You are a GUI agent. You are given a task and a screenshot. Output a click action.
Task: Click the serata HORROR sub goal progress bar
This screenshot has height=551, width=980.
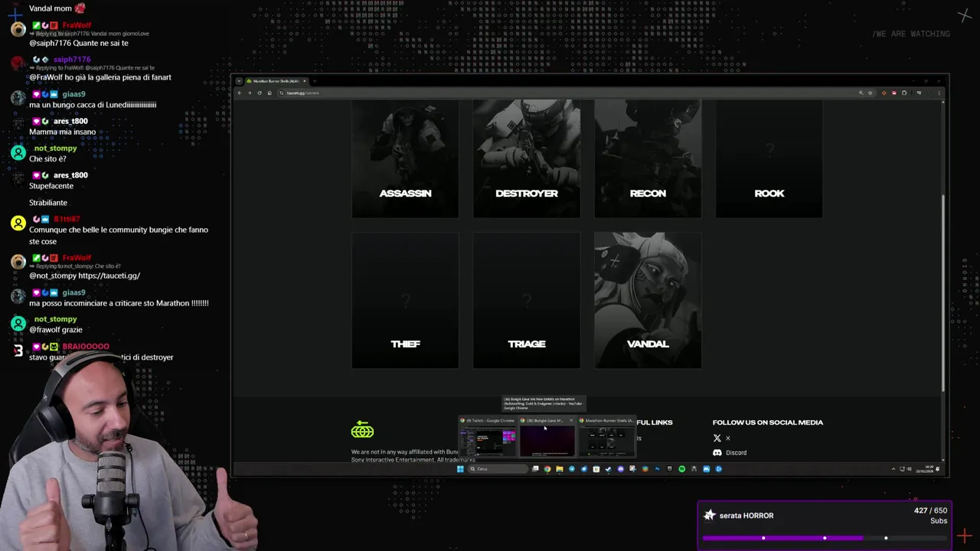[x=825, y=538]
